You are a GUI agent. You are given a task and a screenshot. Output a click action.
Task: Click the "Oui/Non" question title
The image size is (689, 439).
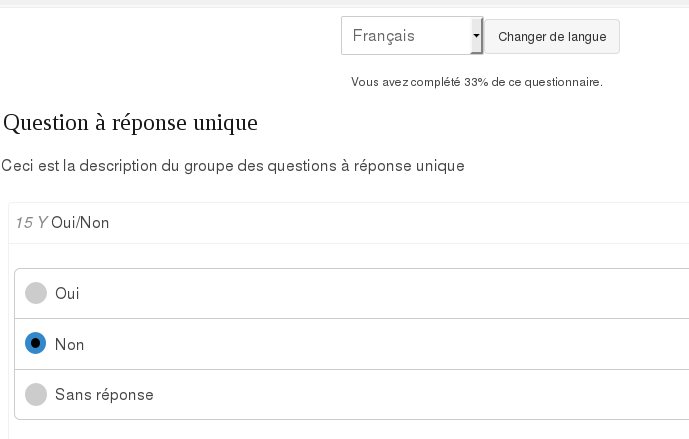80,223
